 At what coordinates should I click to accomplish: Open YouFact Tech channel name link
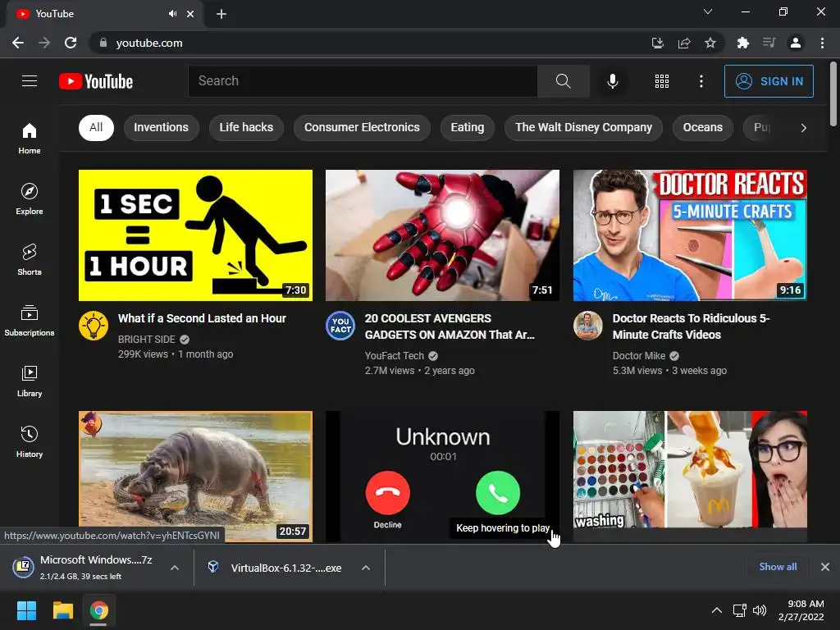coord(395,356)
